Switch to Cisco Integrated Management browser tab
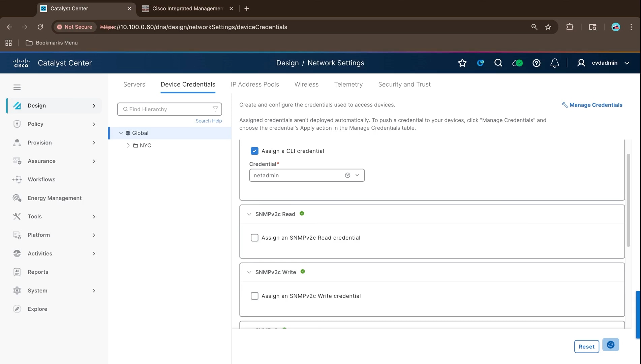The width and height of the screenshot is (641, 364). pos(187,8)
